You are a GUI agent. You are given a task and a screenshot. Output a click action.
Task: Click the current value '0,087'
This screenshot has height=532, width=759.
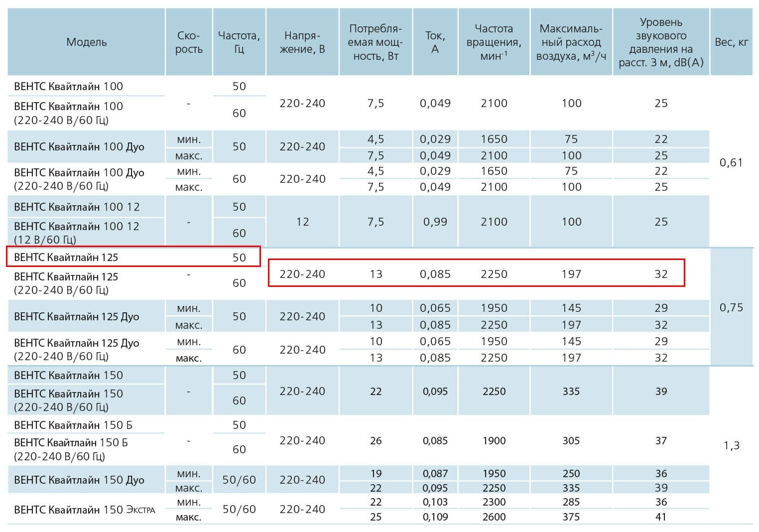[x=435, y=473]
